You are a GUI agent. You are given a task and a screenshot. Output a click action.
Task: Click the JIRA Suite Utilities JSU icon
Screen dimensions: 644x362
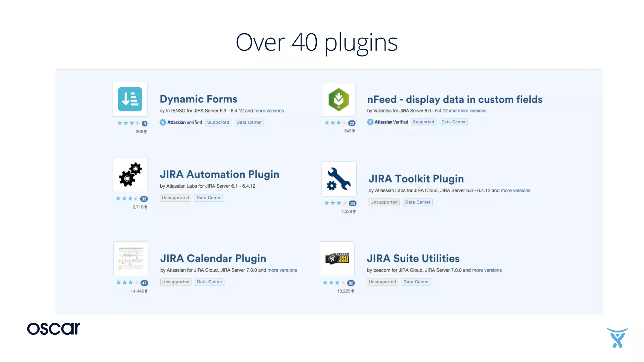[x=337, y=259]
